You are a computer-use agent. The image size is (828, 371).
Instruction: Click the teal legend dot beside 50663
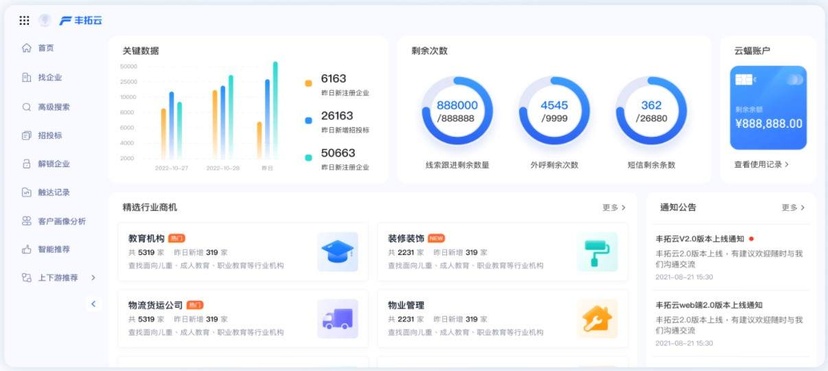308,158
